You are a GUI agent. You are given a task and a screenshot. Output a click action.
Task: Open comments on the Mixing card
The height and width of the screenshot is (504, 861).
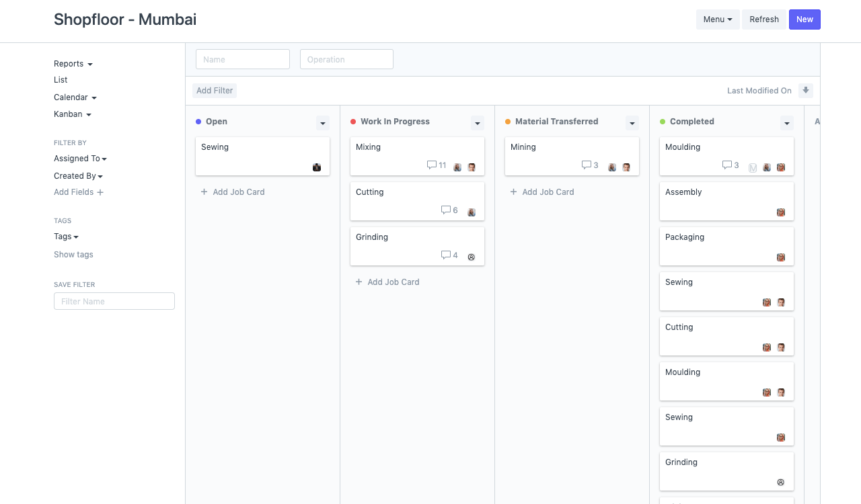click(437, 165)
